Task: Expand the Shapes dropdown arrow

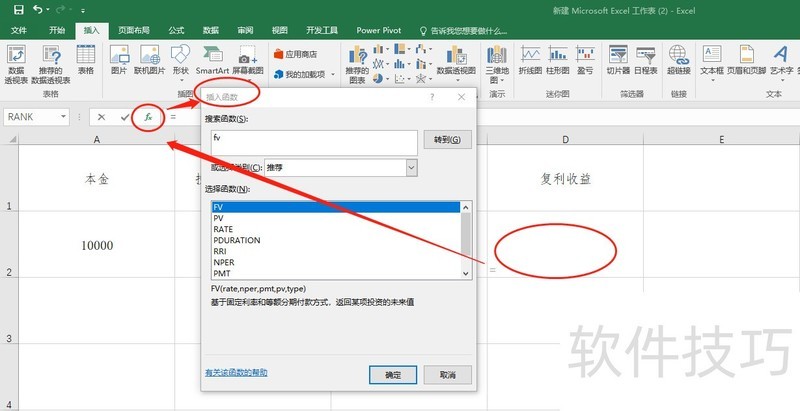Action: click(181, 81)
